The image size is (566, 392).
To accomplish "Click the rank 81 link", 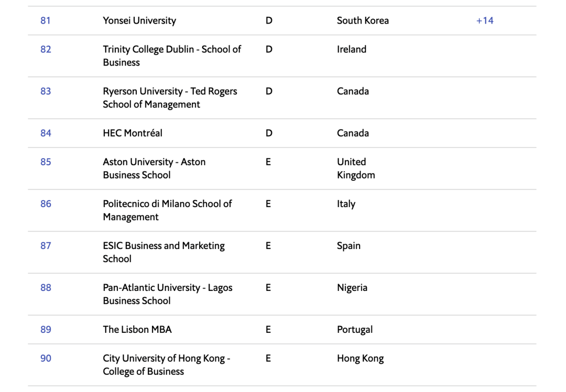I will [x=46, y=21].
